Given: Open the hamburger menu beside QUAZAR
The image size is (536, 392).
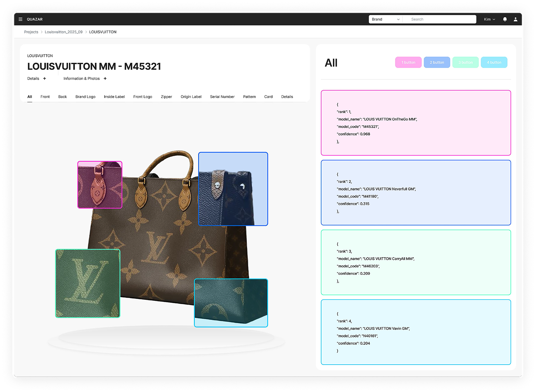Looking at the screenshot, I should tap(20, 19).
